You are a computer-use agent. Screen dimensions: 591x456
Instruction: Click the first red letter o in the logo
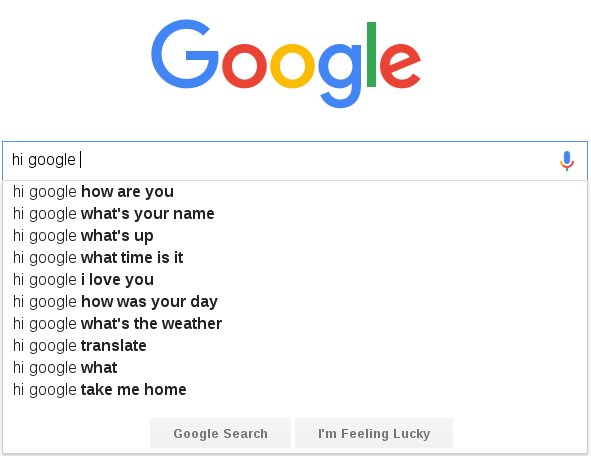point(245,66)
